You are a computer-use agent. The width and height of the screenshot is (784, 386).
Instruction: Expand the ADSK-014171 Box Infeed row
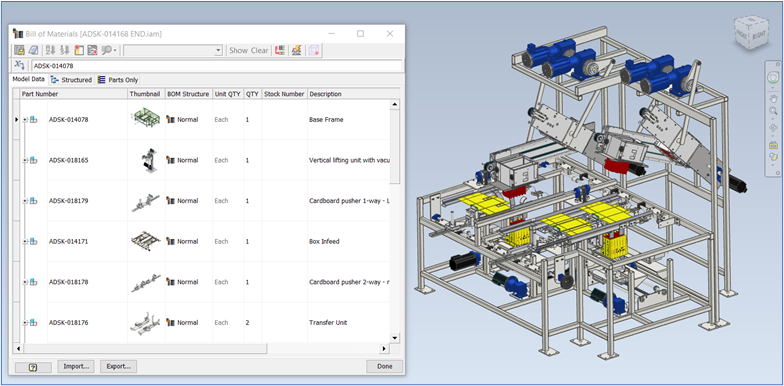pyautogui.click(x=25, y=242)
